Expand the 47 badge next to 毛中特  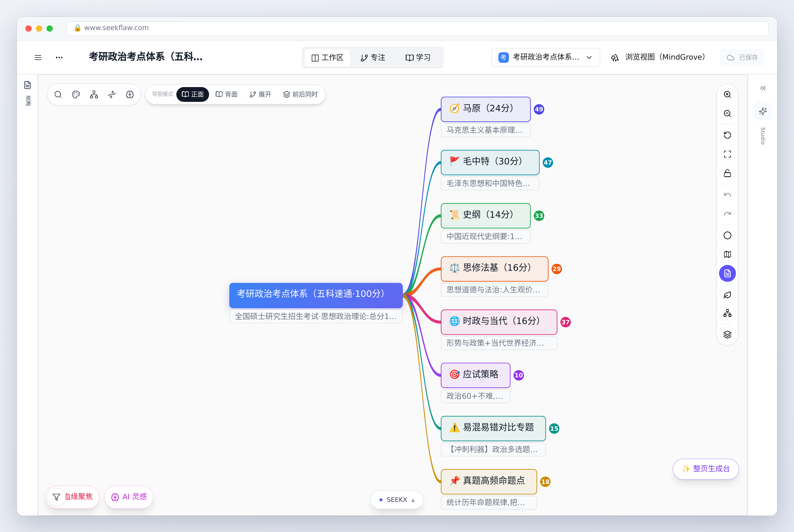click(548, 163)
